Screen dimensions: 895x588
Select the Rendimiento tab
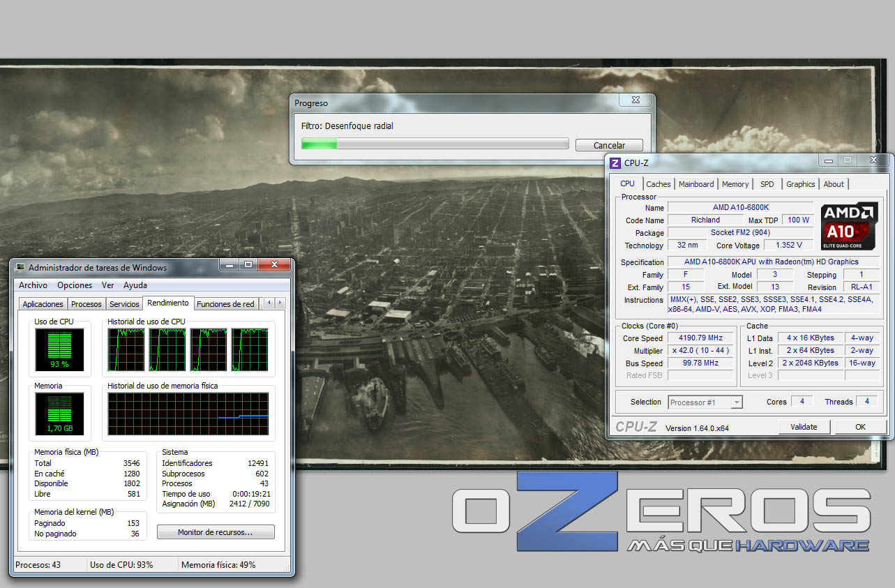click(168, 303)
